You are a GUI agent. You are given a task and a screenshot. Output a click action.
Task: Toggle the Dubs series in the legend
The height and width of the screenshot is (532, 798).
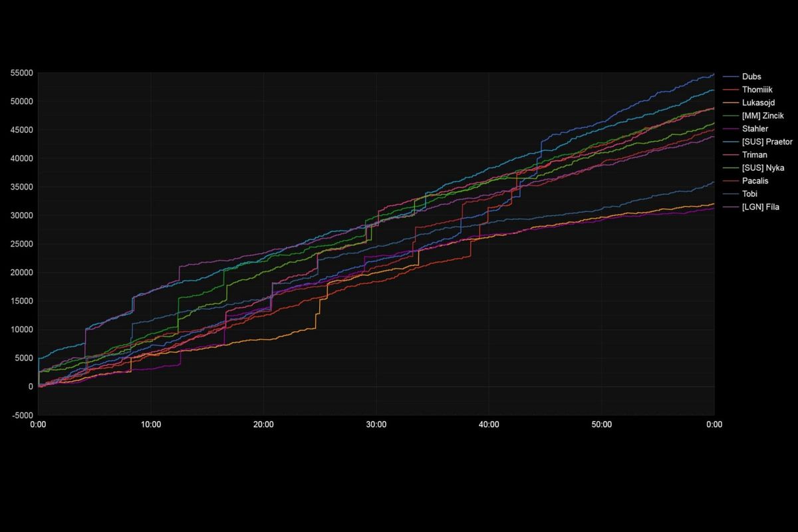[742, 76]
